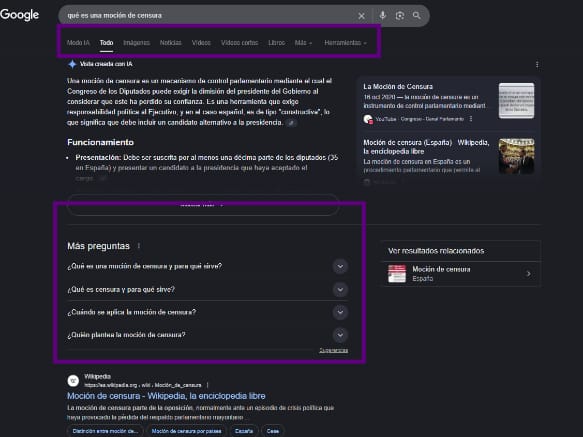Click the link icon after the AI paragraph
Image resolution: width=583 pixels, height=437 pixels.
[x=292, y=123]
